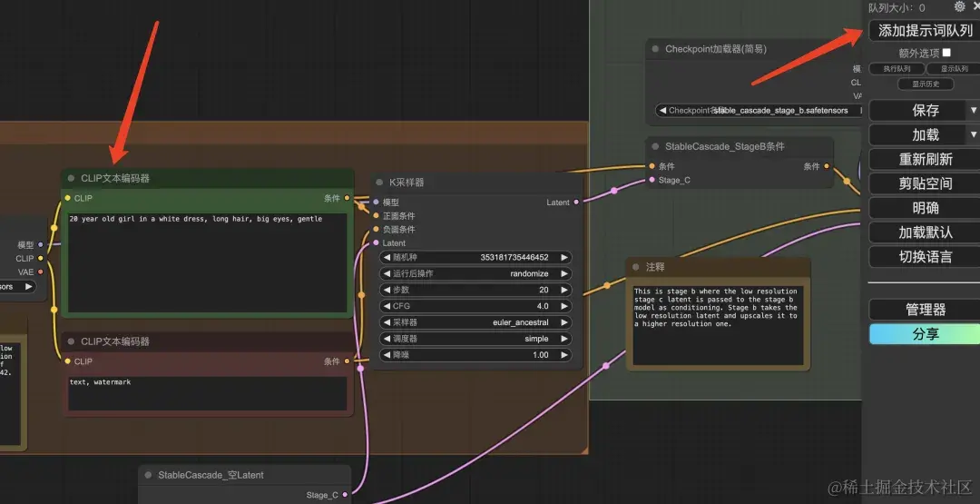Open the 运行后操作 randomize combo

tap(475, 274)
